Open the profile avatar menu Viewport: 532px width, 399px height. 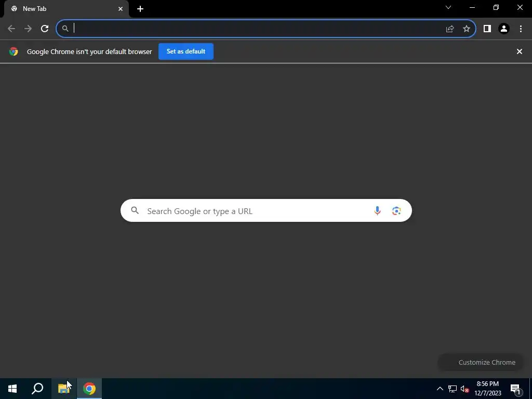(x=504, y=29)
